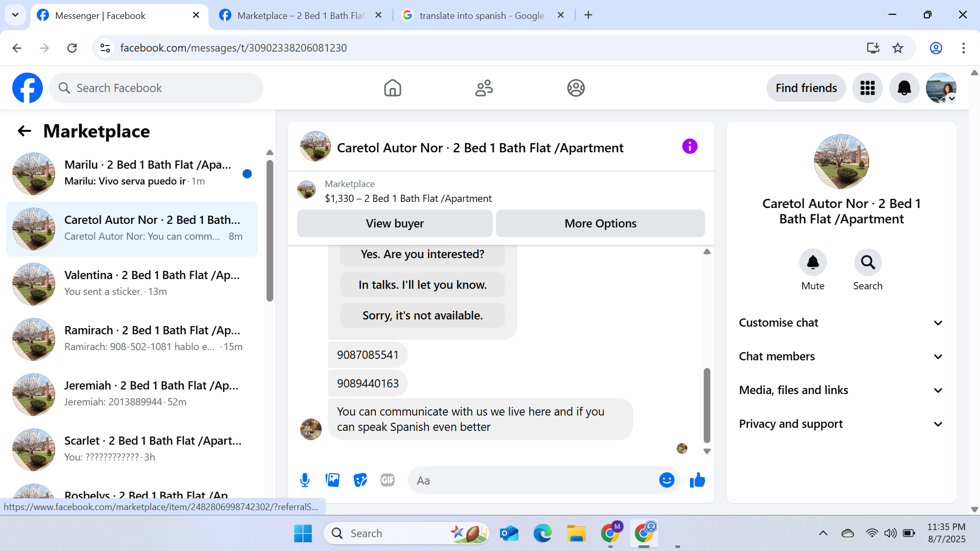This screenshot has height=551, width=980.
Task: Search in conversation magnifier icon
Action: click(868, 262)
